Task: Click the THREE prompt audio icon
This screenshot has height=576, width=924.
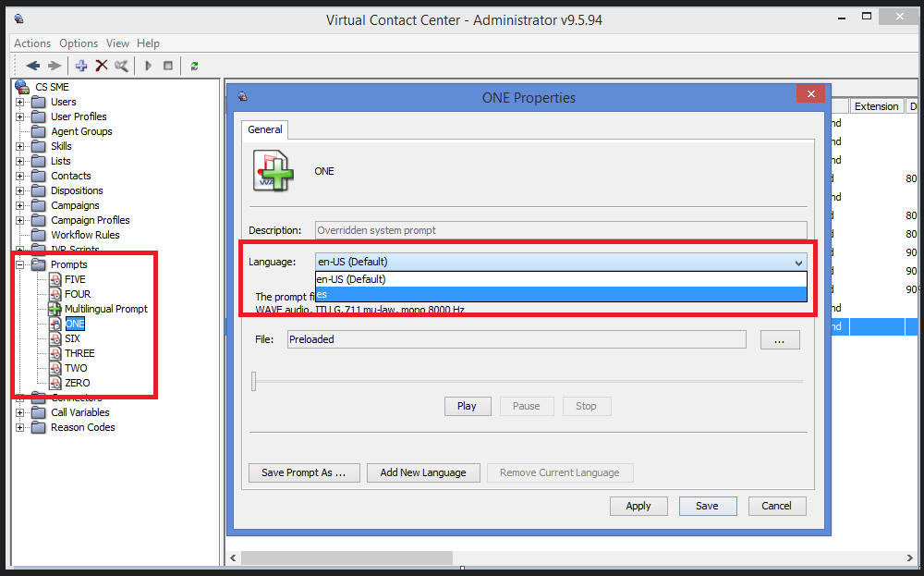Action: tap(55, 353)
